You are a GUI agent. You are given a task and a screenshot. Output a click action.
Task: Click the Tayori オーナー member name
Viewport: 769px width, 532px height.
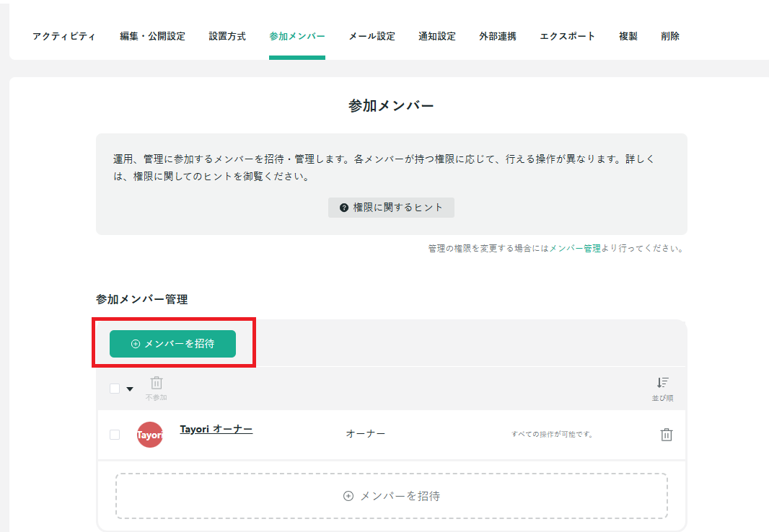216,428
